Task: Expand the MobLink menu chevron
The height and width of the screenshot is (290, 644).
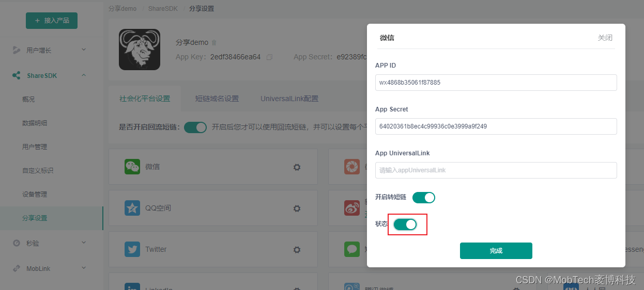Action: pos(84,268)
